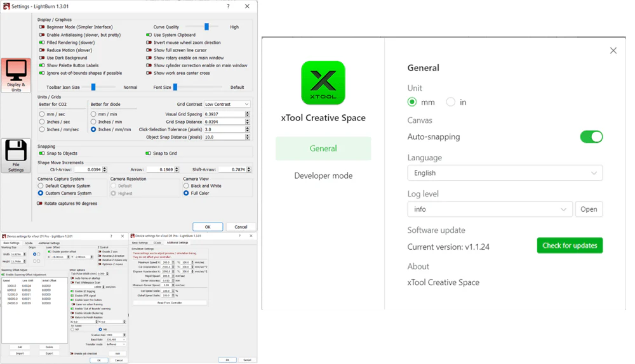Click OK in the LightBurn Settings dialog
The image size is (635, 364).
(208, 227)
